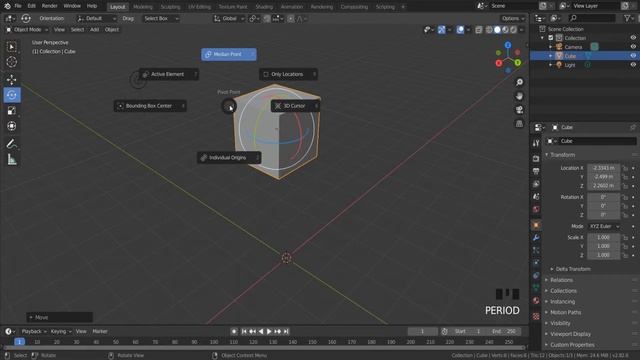Open the Object Mode dropdown

[x=27, y=30]
